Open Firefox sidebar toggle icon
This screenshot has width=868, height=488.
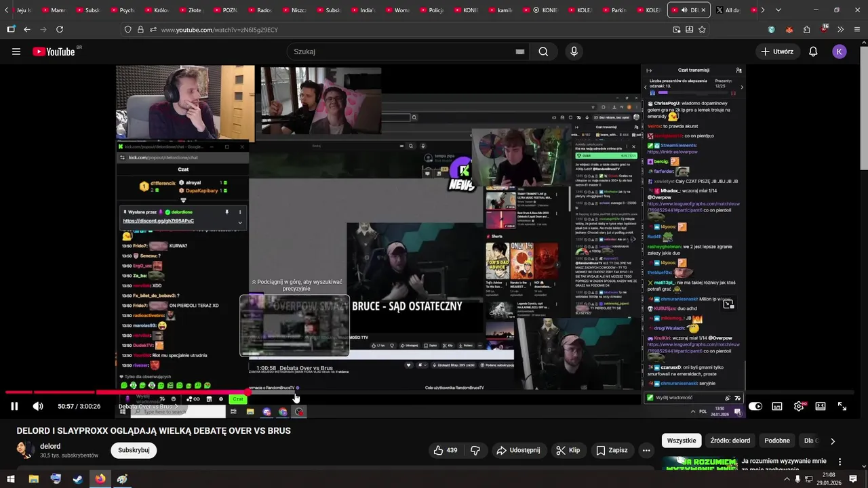click(x=11, y=30)
